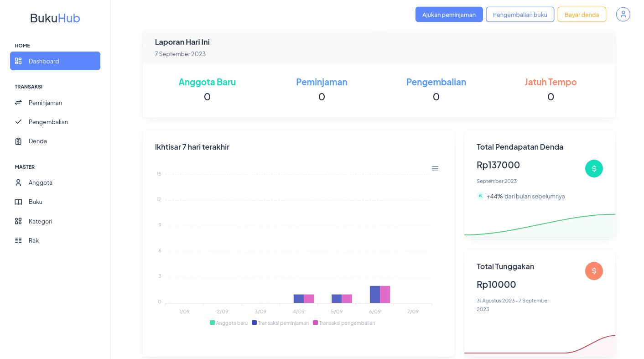
Task: Click the Peminjaman swap-arrows icon
Action: point(18,103)
